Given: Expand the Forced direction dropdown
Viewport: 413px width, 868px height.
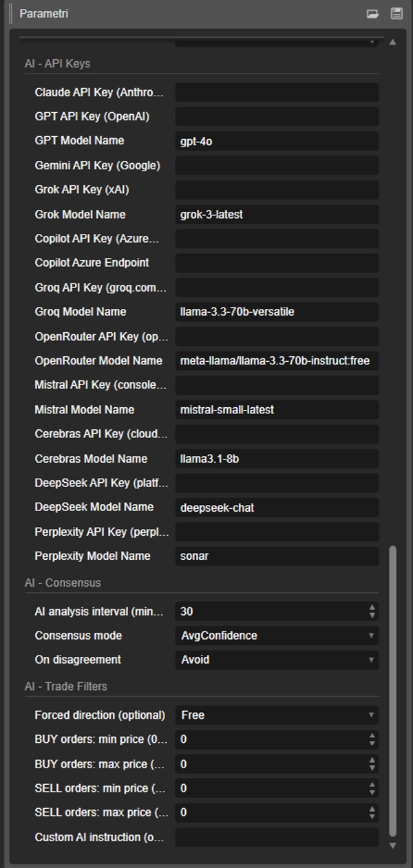Looking at the screenshot, I should click(x=275, y=715).
